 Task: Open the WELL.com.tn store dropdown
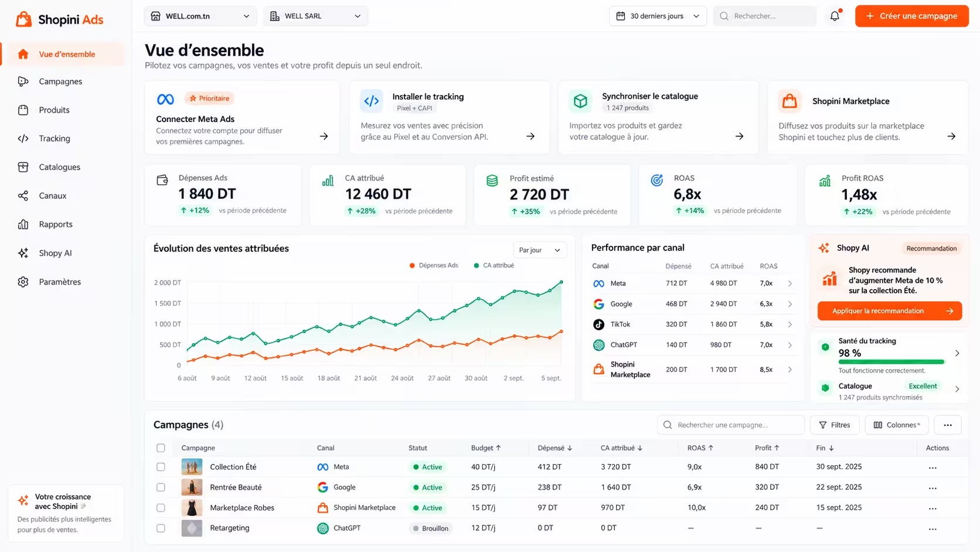click(x=200, y=16)
